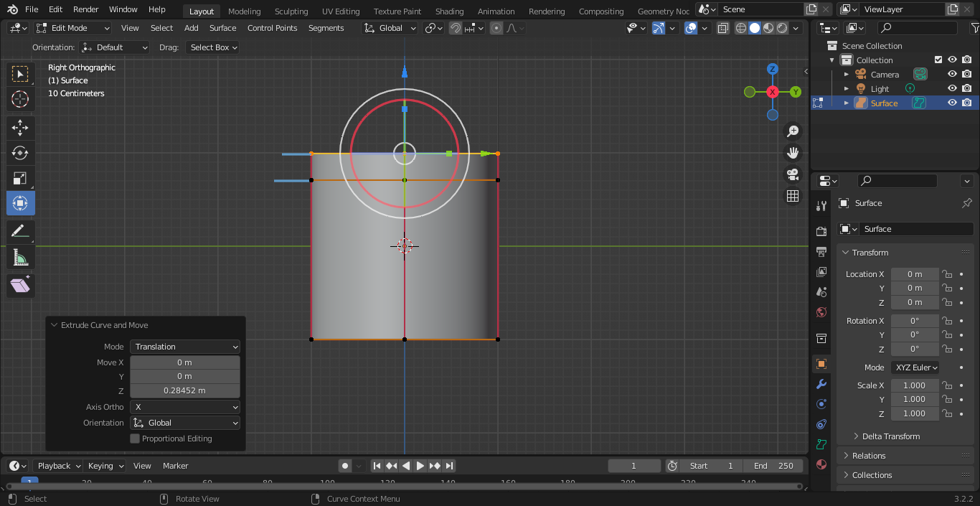The image size is (980, 506).
Task: Open the Scene properties tab
Action: [821, 292]
